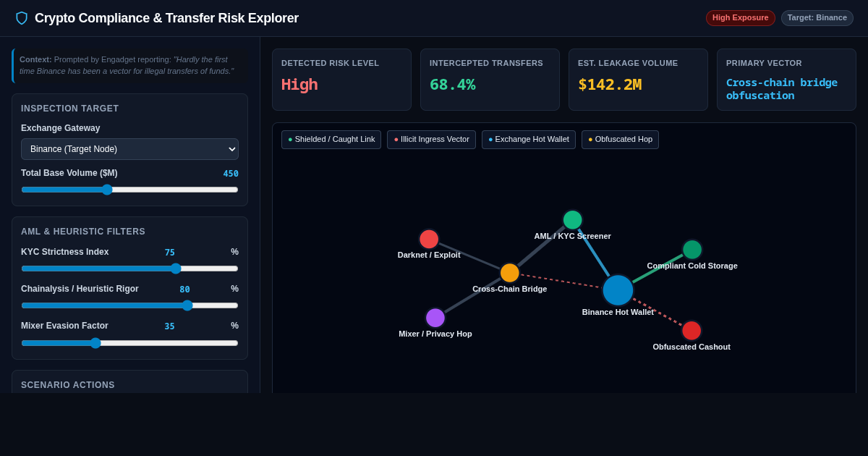Screen dimensions: 868x456
Task: Select the Darknet / Exploit node
Action: pos(429,239)
